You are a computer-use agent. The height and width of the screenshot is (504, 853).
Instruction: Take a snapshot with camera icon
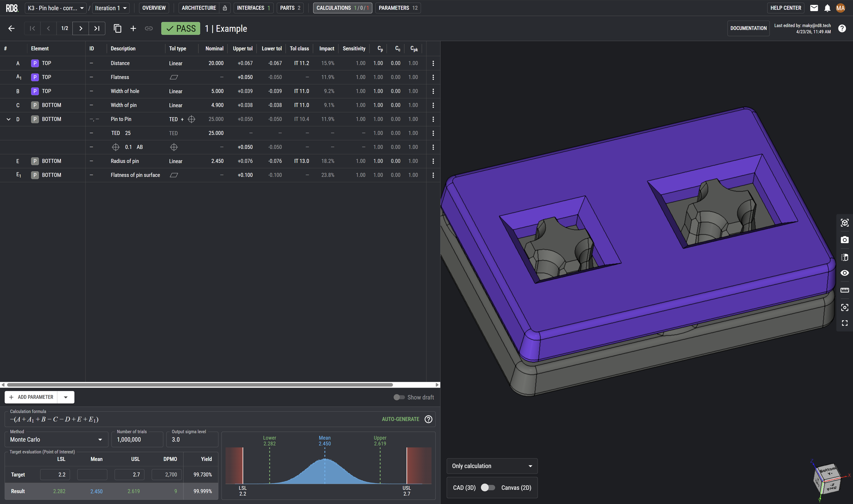(845, 240)
